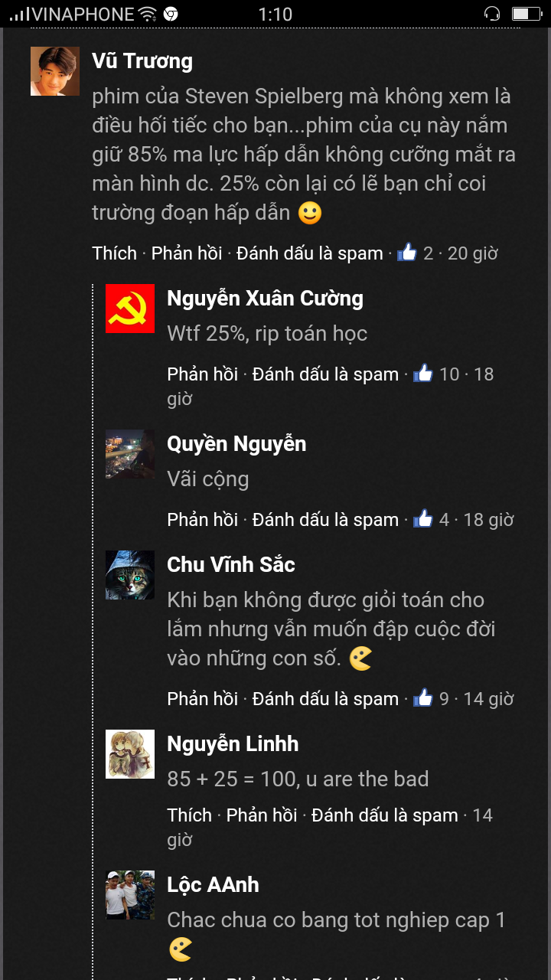Open Nguyễn Linhh's anime avatar

pyautogui.click(x=130, y=754)
